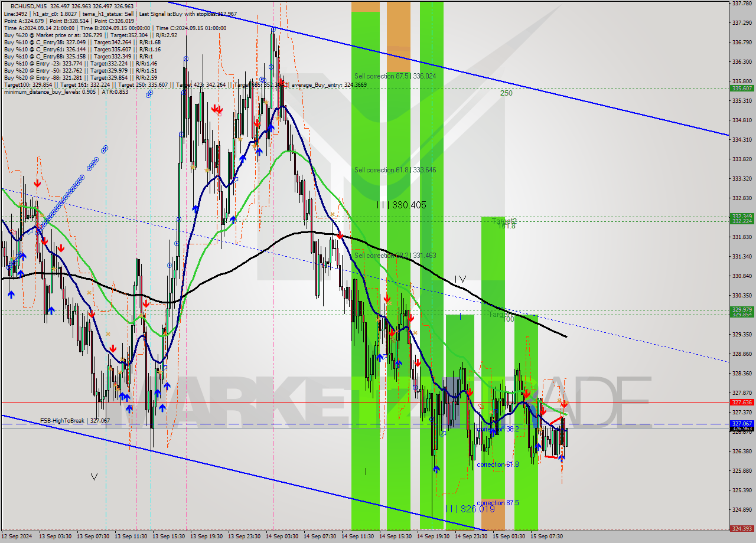Click the 'Buy %20 @ Market price' info line

(x=90, y=35)
